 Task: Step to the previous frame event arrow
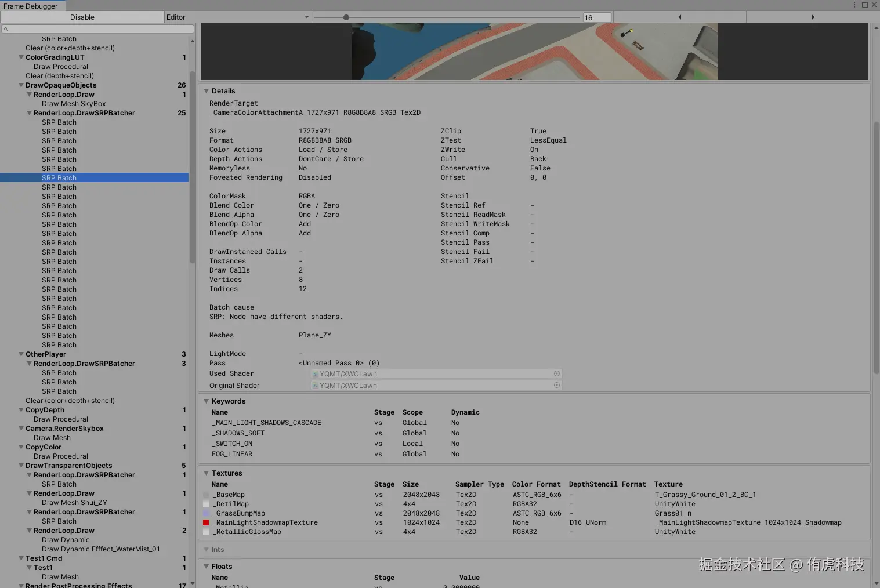(x=679, y=17)
